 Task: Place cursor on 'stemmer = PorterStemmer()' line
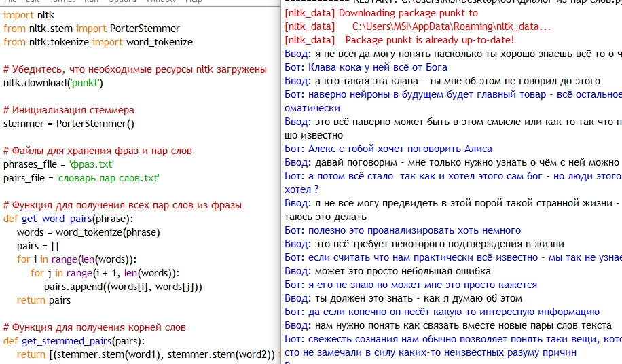point(69,124)
